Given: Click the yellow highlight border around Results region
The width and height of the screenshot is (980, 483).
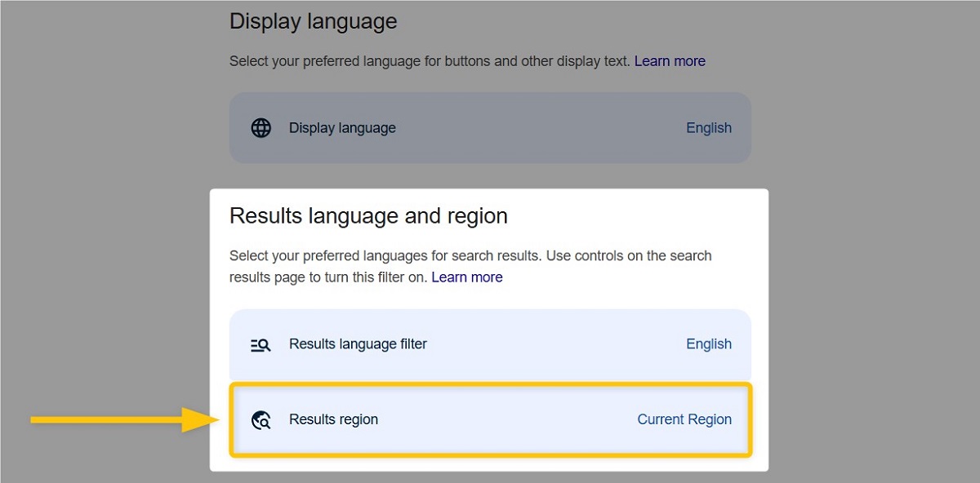Looking at the screenshot, I should (490, 386).
